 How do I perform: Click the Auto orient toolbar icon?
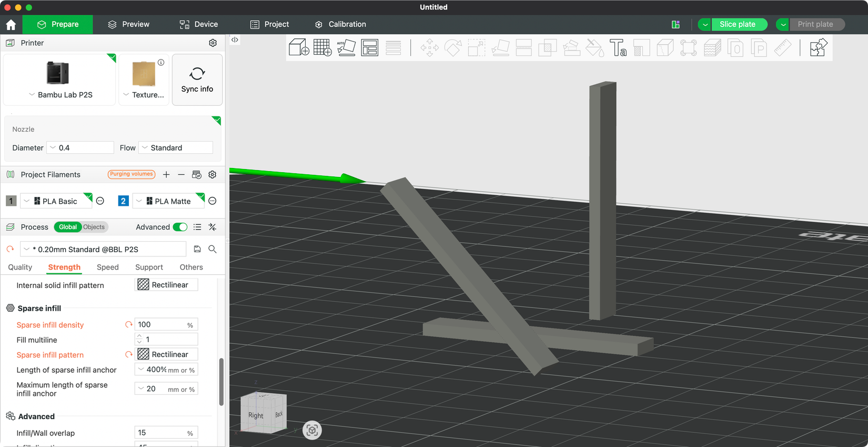click(x=346, y=47)
